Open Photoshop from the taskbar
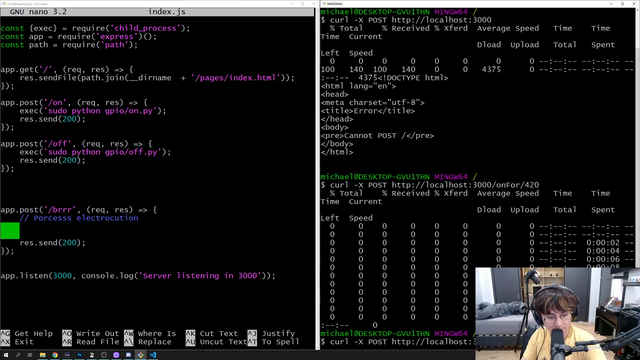Screen dimensions: 640x360 [79, 355]
